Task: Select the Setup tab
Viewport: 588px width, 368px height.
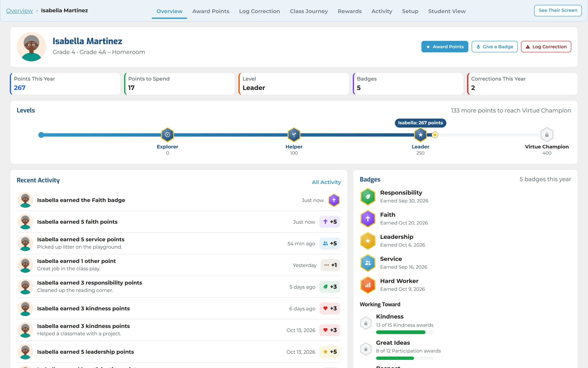Action: coord(410,11)
